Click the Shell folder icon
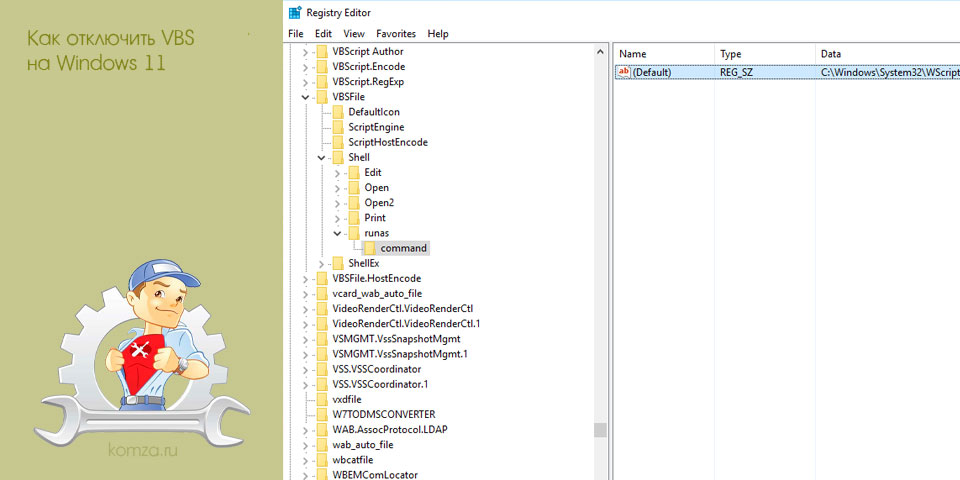Screen dimensions: 960x480 [x=338, y=157]
